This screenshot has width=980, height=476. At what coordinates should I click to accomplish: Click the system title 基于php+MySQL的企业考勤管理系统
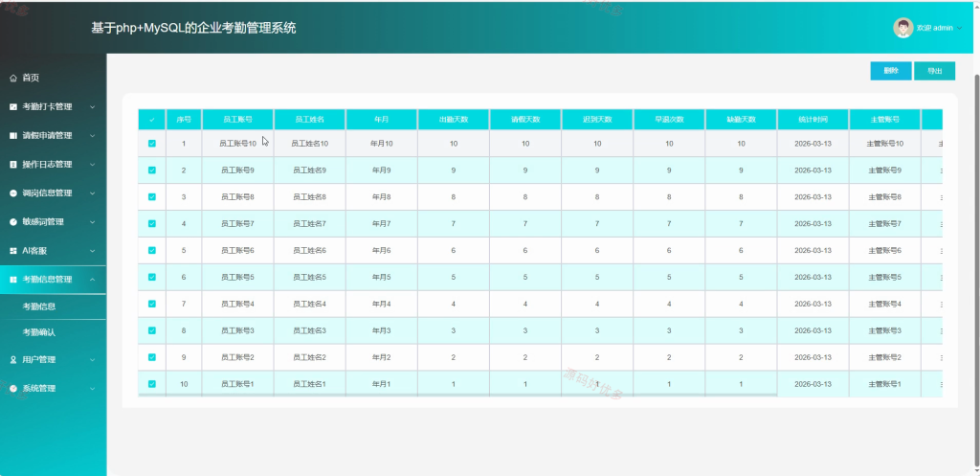tap(193, 28)
